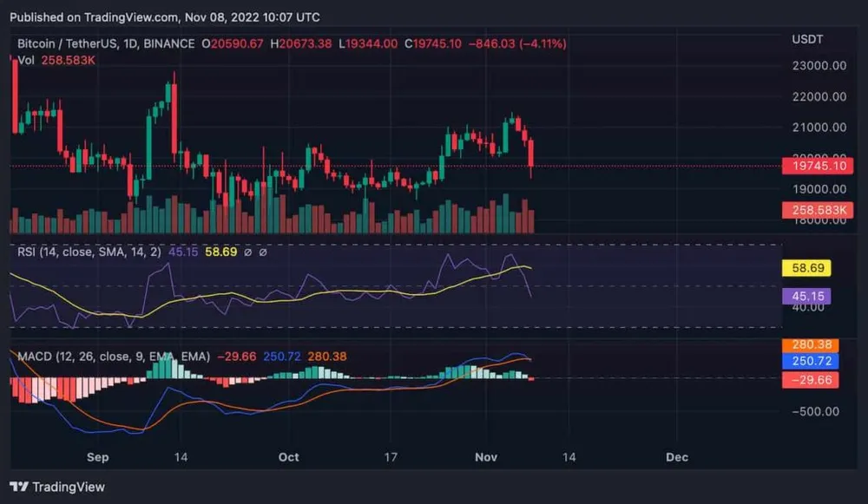Screen dimensions: 868x504
Task: Click the Vol indicator legend label
Action: click(x=27, y=59)
